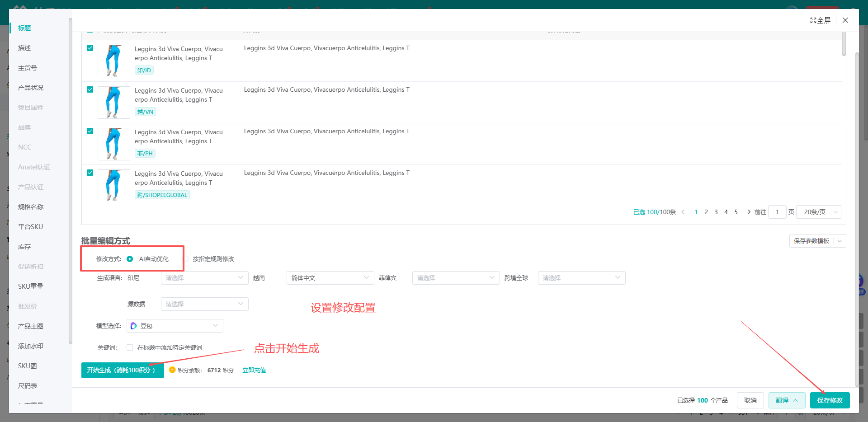The image size is (868, 422).
Task: Select the 添加水印 sidebar tab
Action: click(31, 346)
